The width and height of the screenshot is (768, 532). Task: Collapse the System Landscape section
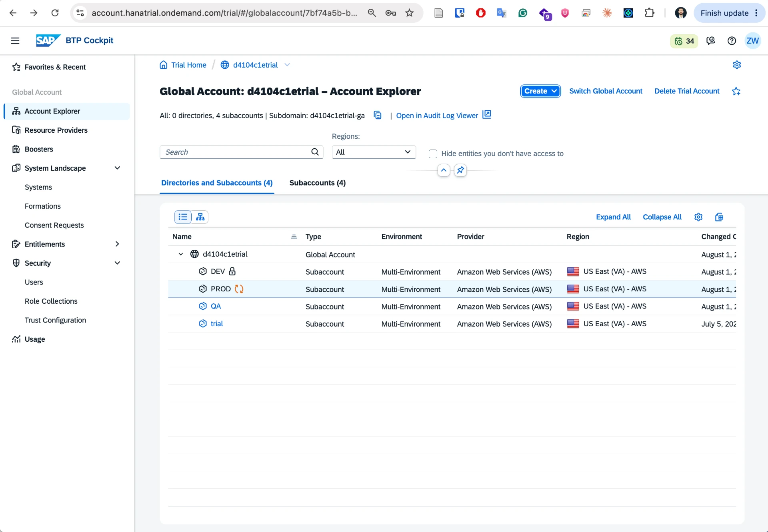(x=117, y=168)
